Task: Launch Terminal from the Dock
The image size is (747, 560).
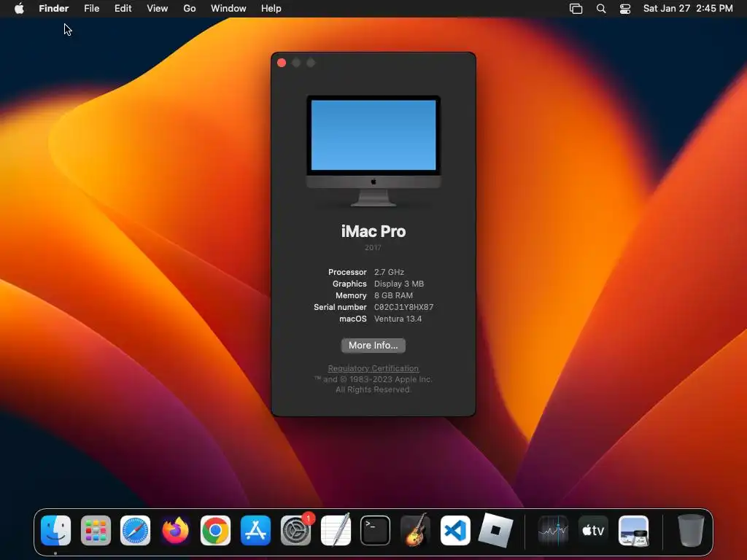Action: coord(376,531)
